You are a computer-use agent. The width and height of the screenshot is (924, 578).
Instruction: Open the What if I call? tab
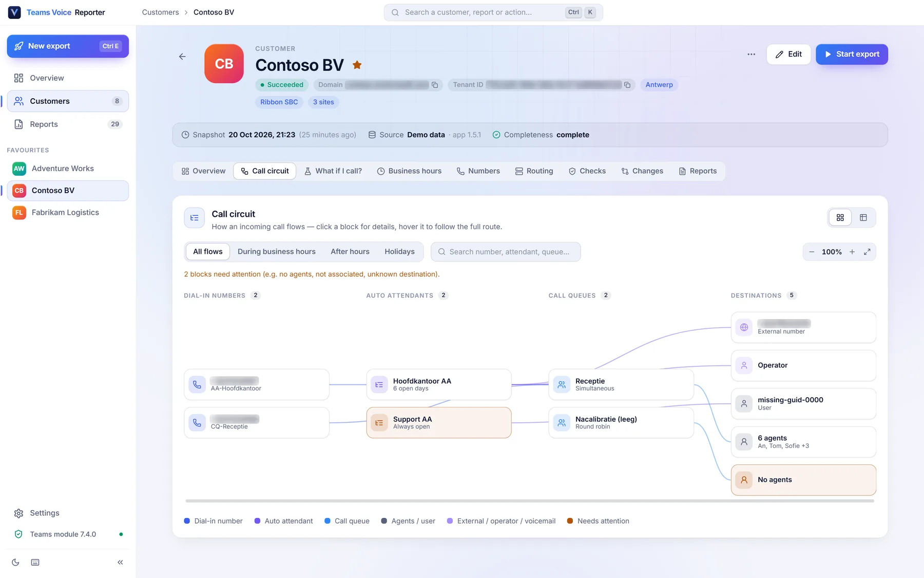[333, 171]
